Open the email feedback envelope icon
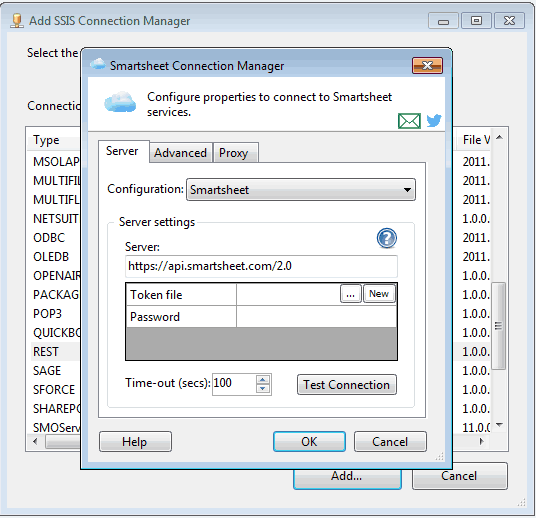This screenshot has height=518, width=536. click(409, 121)
